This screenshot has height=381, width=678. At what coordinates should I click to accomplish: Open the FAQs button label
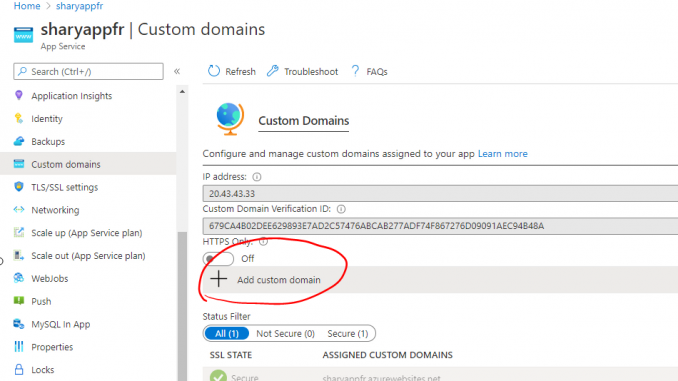click(377, 71)
